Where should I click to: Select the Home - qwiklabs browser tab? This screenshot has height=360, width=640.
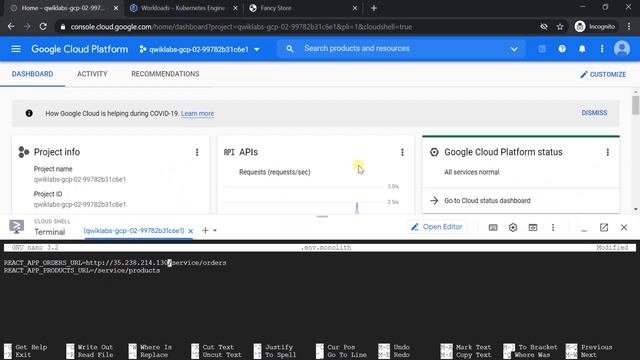[63, 8]
